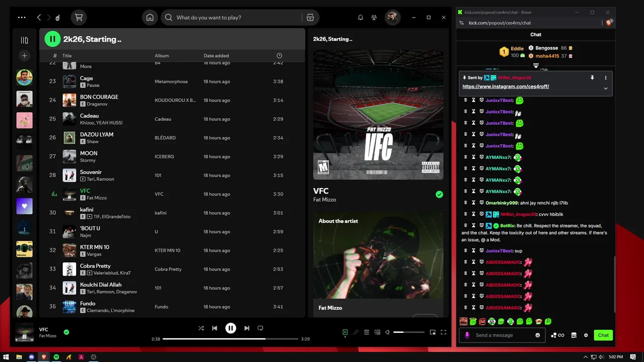
Task: Select track Cage by Pause
Action: [172, 81]
